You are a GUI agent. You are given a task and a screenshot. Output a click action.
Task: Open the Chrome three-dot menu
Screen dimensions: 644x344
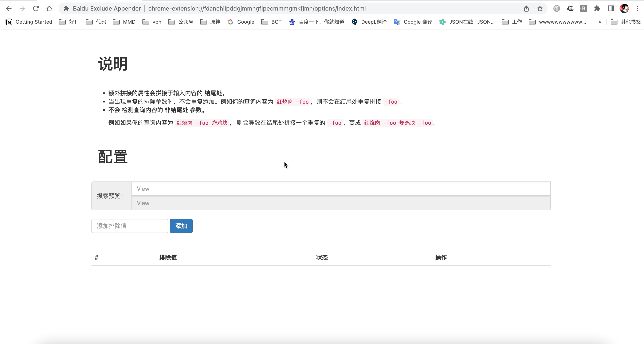(637, 8)
